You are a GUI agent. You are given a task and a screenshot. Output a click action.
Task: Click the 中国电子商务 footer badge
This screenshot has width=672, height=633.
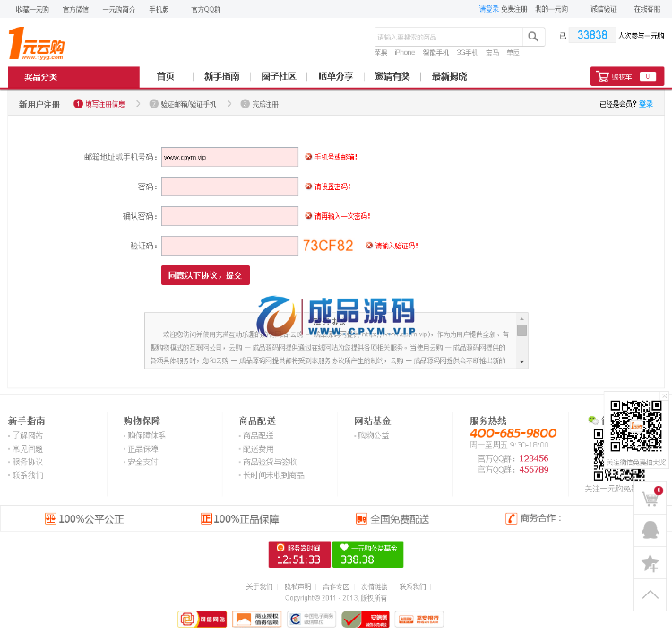click(311, 619)
